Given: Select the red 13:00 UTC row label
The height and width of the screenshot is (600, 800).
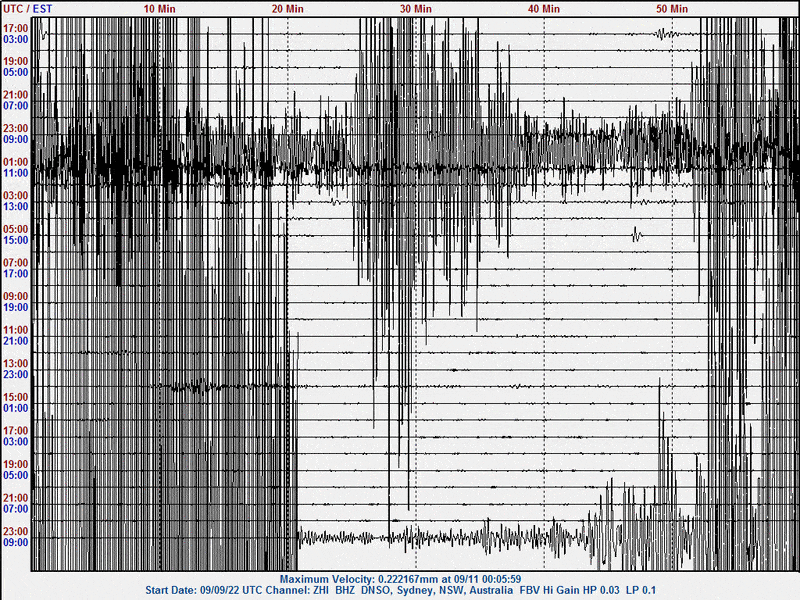Looking at the screenshot, I should [15, 364].
